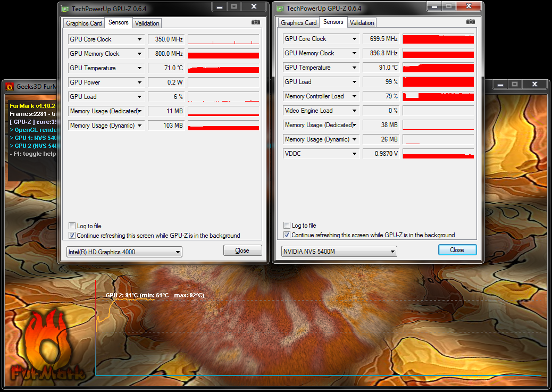Click the F1: toggle help text in FurMark

coord(33,154)
